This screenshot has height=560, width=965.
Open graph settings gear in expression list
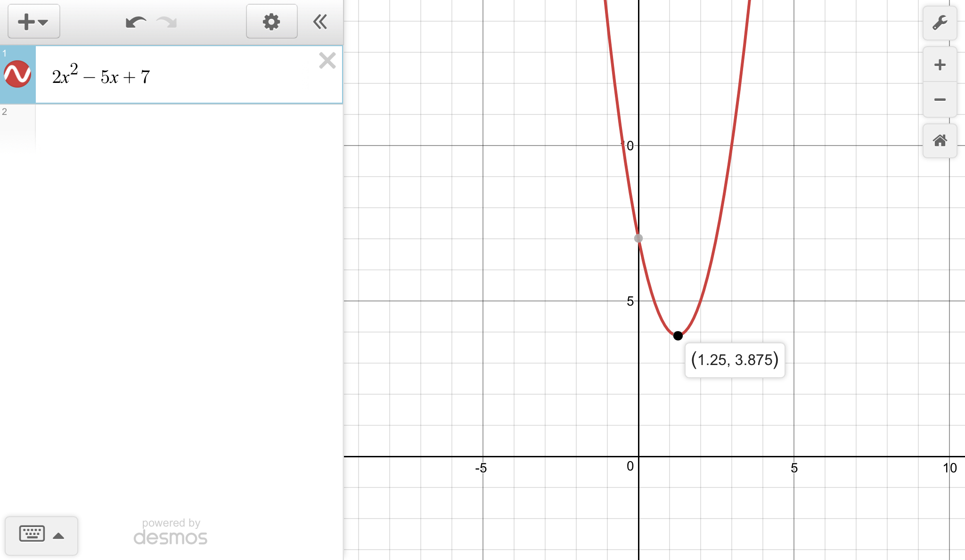tap(271, 22)
